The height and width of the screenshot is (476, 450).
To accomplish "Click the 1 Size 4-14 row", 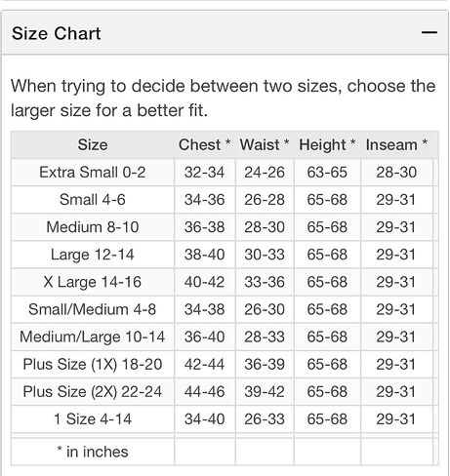I will [225, 419].
